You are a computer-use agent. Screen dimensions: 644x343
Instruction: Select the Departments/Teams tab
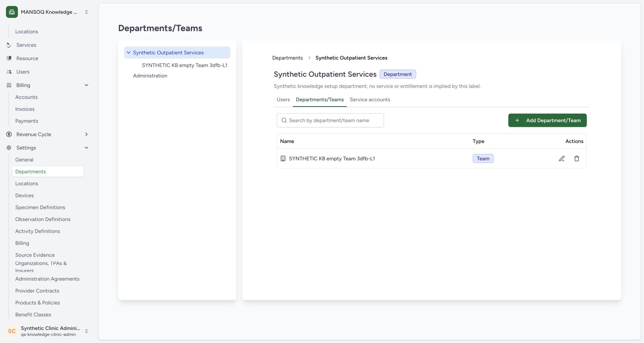coord(320,100)
